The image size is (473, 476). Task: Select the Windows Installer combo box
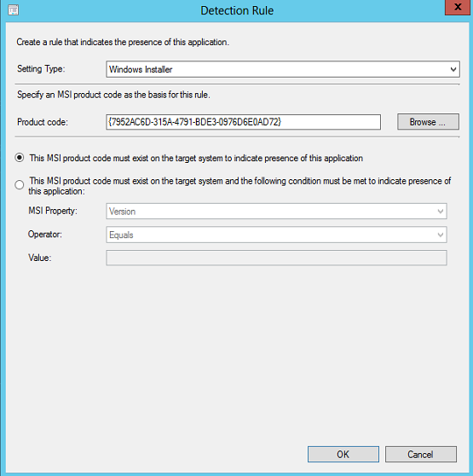click(x=283, y=69)
